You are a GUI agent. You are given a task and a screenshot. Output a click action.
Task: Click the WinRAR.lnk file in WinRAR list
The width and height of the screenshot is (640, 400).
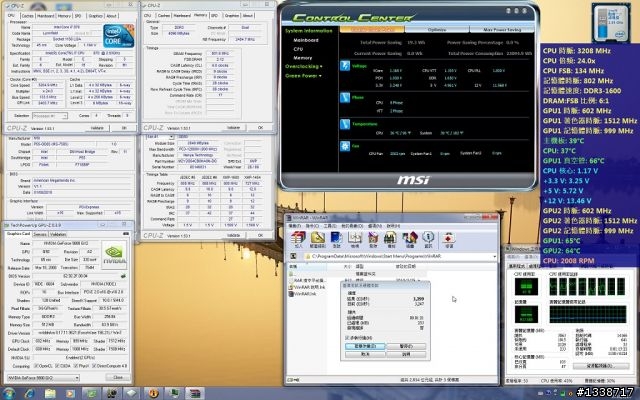click(x=304, y=294)
